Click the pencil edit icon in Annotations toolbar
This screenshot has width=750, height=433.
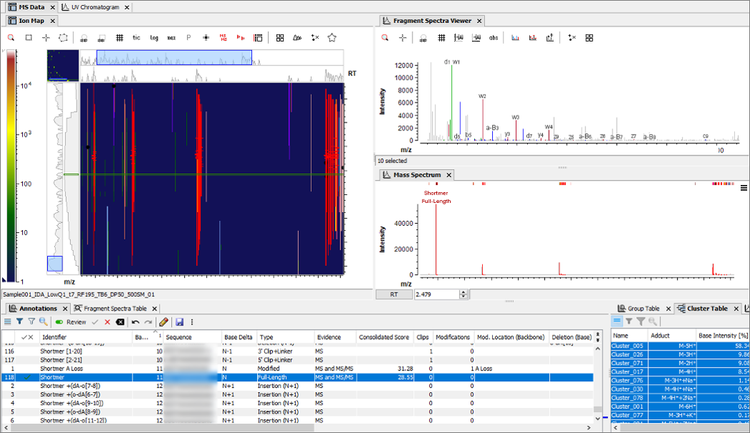click(164, 322)
